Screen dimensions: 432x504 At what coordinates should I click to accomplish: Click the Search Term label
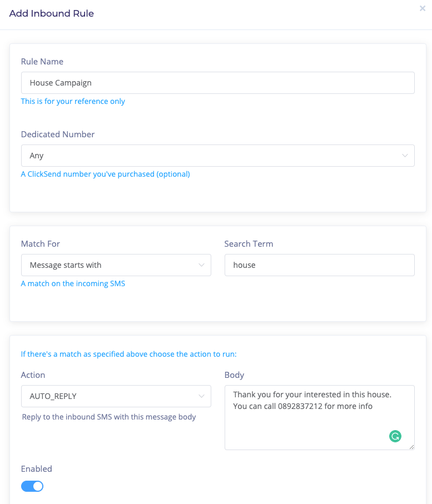249,243
